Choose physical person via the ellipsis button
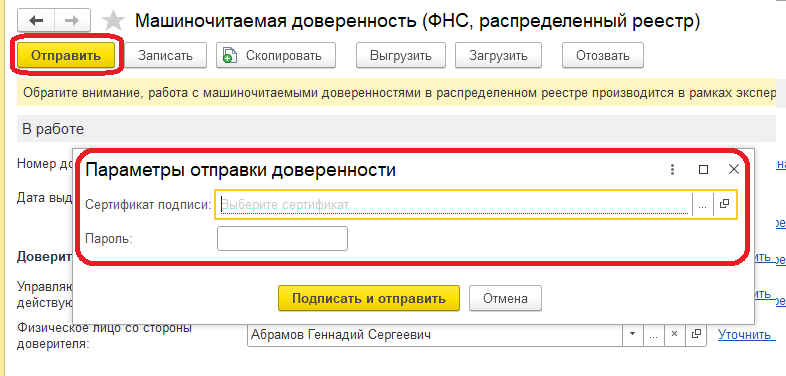 pos(653,334)
